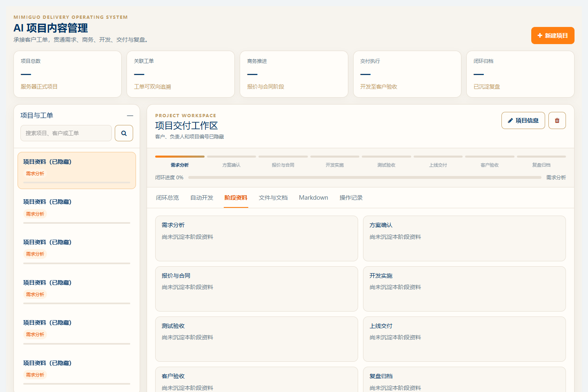Open the 方案确认 stage material card
588x392 pixels.
[x=464, y=238]
